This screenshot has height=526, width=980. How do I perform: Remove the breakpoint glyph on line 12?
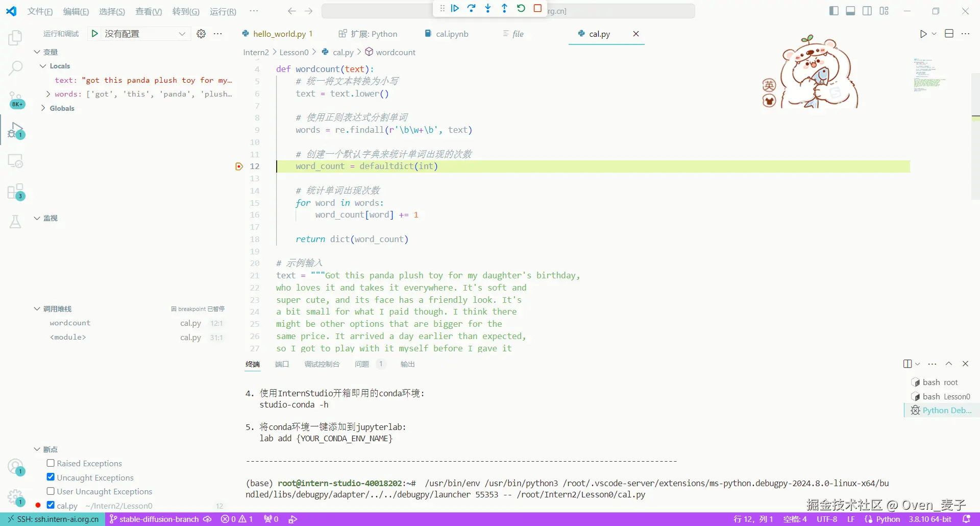point(239,166)
